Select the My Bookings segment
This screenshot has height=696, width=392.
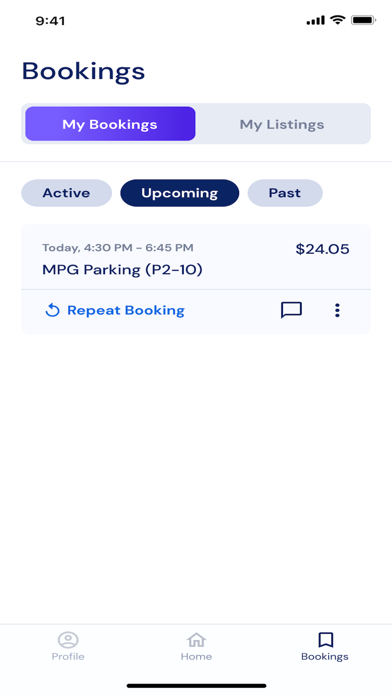110,124
